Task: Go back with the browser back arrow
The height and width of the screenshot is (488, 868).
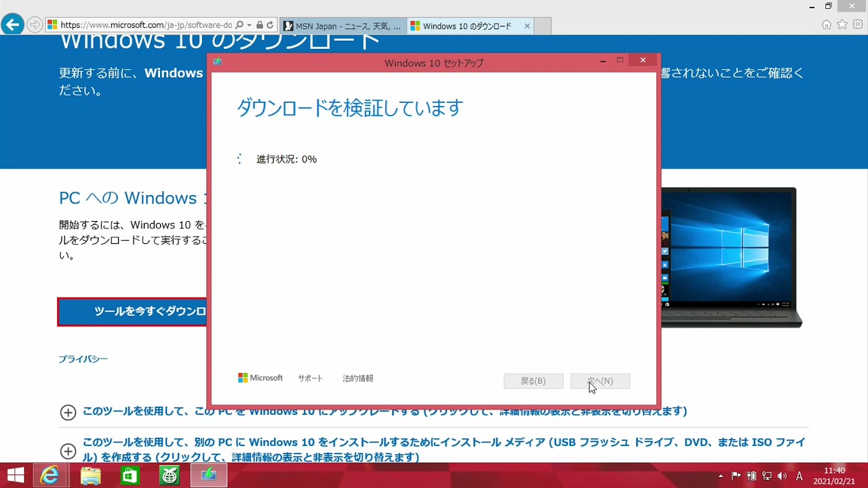Action: click(12, 25)
